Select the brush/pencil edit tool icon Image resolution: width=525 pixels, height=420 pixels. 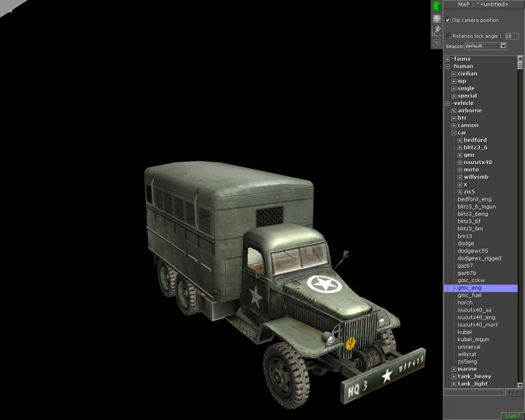pyautogui.click(x=436, y=30)
